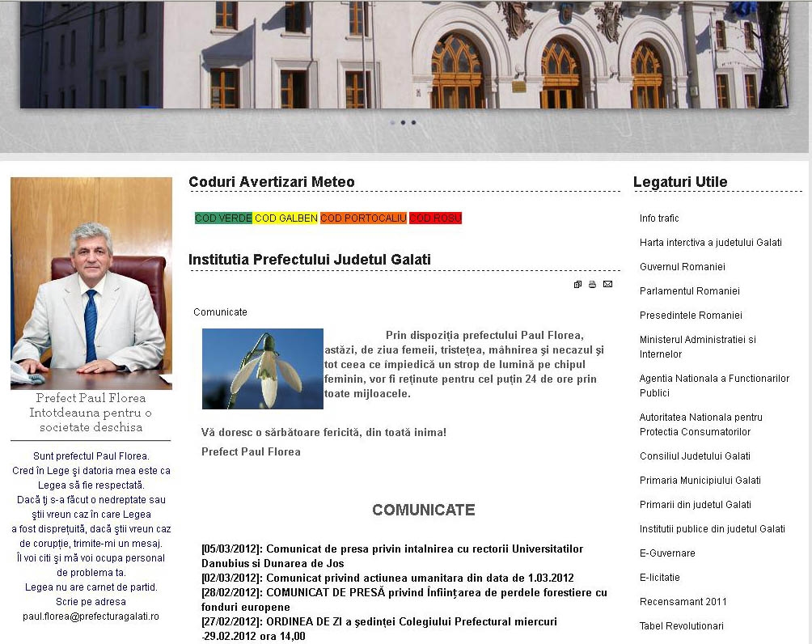The image size is (812, 644).
Task: Open the Info trafic link
Action: coord(658,218)
